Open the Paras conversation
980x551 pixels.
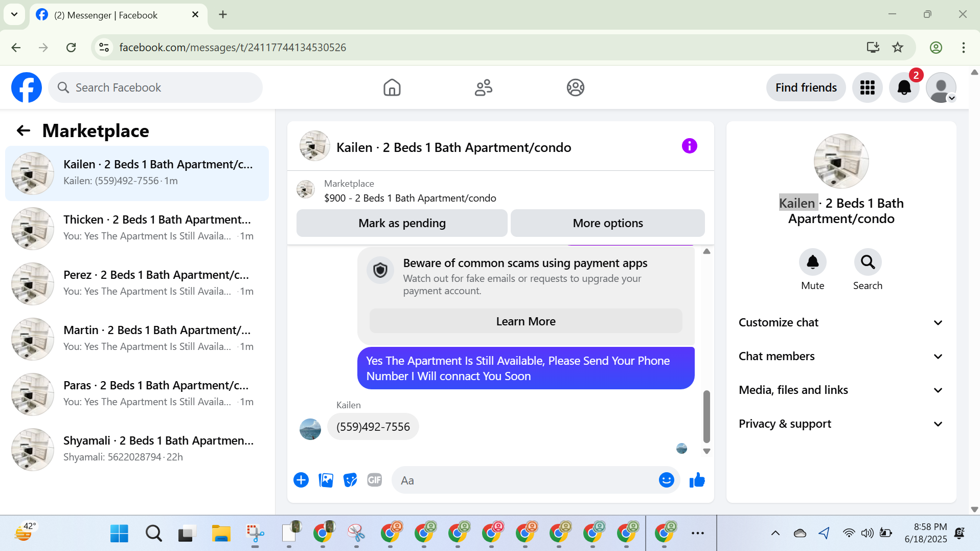point(137,394)
